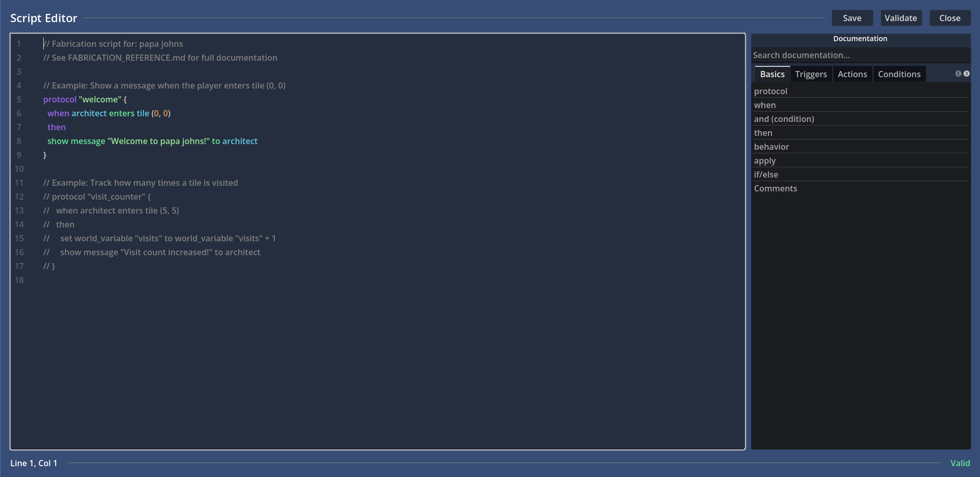Viewport: 980px width, 477px height.
Task: Open the 'when' documentation entry
Action: pos(765,105)
